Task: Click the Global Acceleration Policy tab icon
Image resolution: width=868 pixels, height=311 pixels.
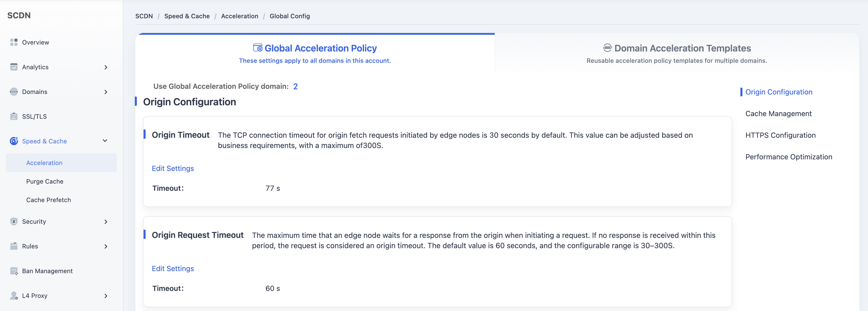Action: coord(258,48)
